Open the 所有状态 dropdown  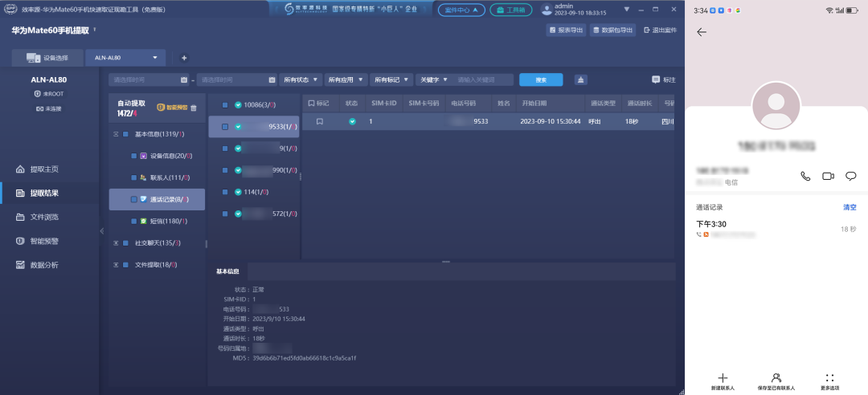click(301, 79)
